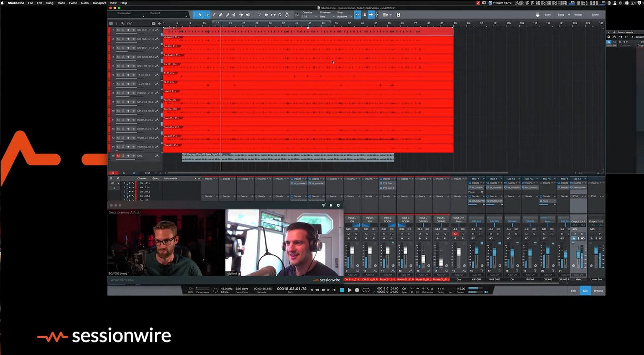The image size is (644, 355).
Task: Open the Parameter dropdown arrow
Action: pos(143,17)
